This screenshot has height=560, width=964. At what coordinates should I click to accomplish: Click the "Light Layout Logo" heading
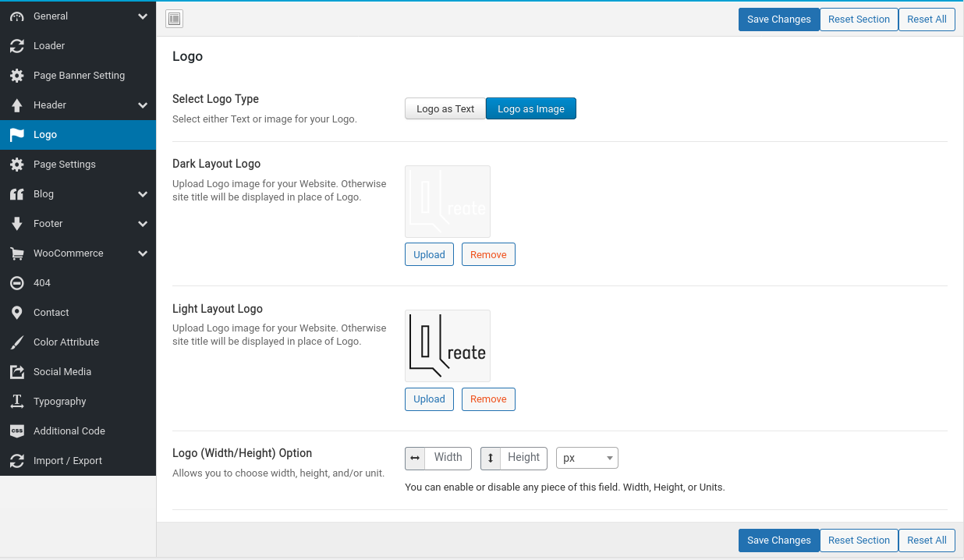coord(218,309)
